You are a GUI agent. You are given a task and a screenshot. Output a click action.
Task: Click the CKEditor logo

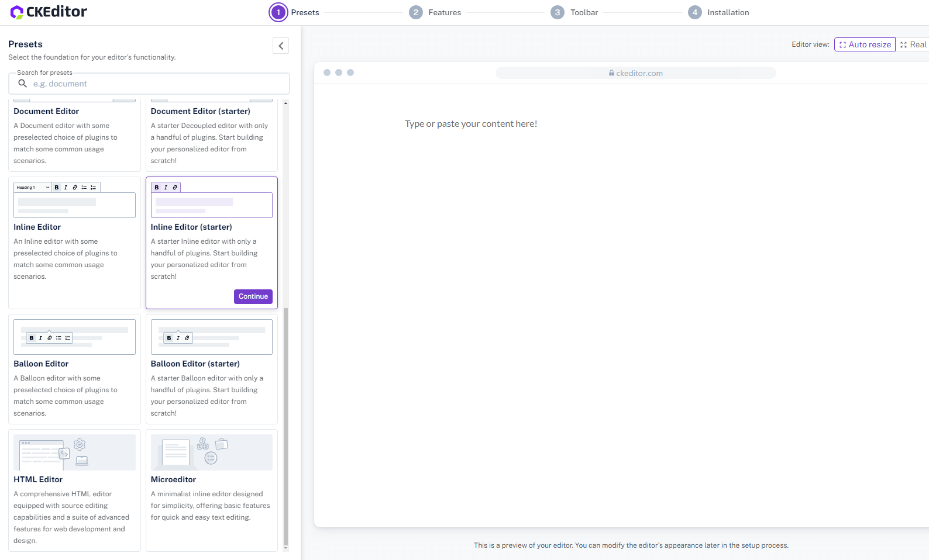tap(49, 12)
